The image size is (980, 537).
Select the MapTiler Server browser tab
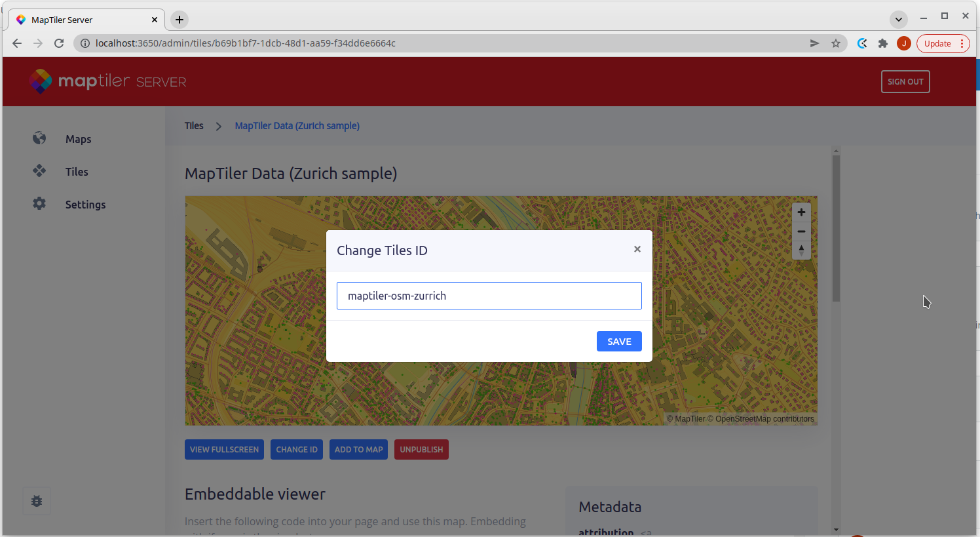point(85,20)
